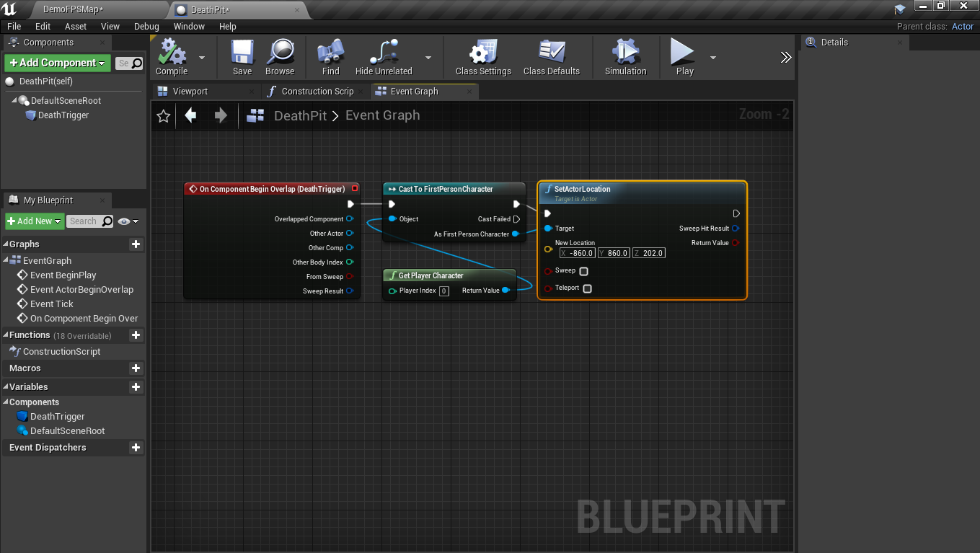Viewport: 980px width, 553px height.
Task: Open the Compile options dropdown
Action: (x=201, y=56)
